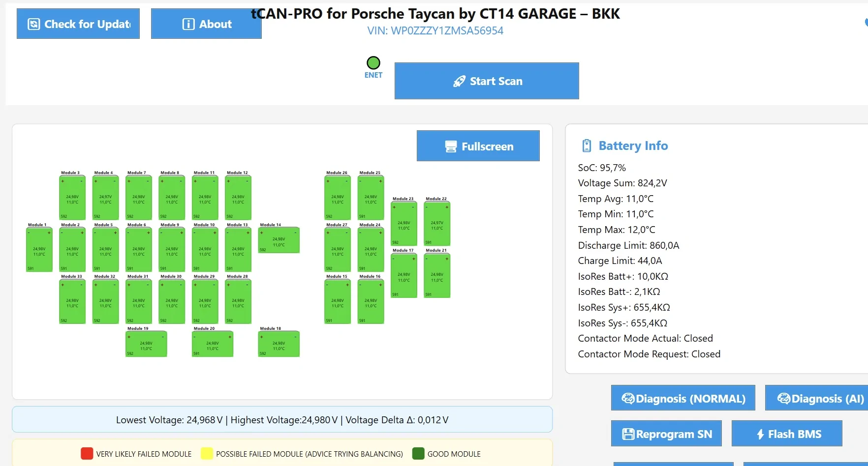Select battery Module 20
The image size is (868, 466).
point(213,344)
